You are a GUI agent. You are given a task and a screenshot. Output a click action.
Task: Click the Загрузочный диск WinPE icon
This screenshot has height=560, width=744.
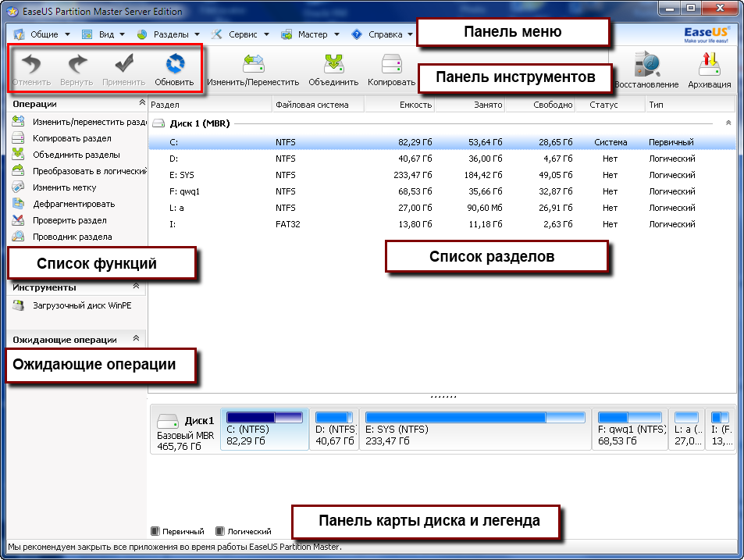(x=18, y=305)
